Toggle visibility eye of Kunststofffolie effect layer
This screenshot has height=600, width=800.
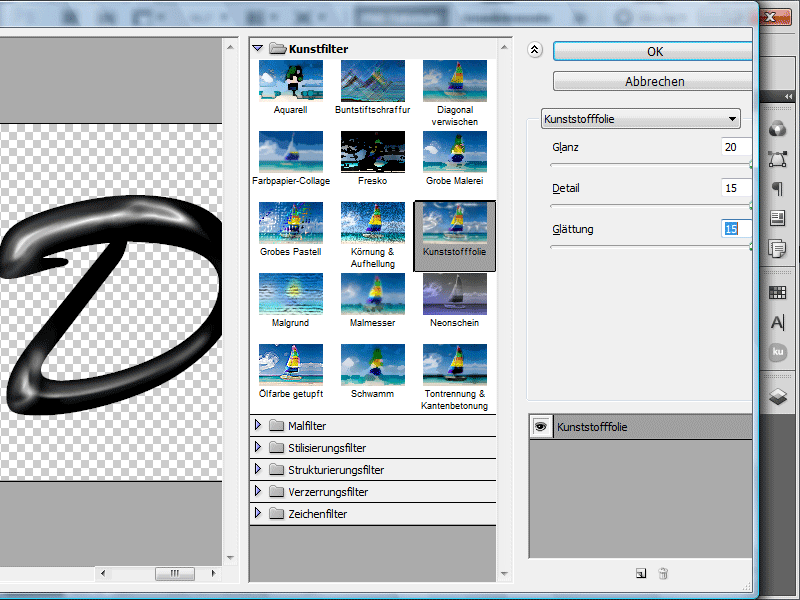pos(540,427)
